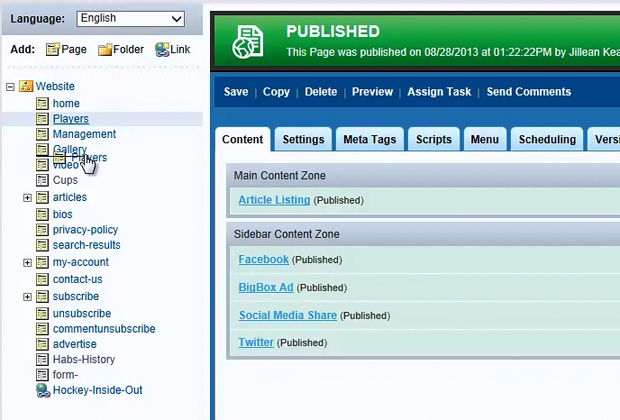Click Copy in the action bar
This screenshot has width=620, height=420.
click(x=276, y=92)
